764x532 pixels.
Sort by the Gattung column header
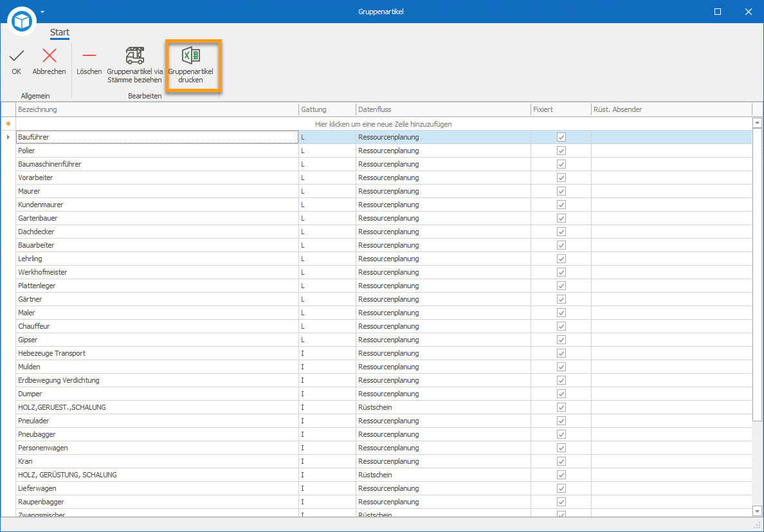tap(327, 109)
